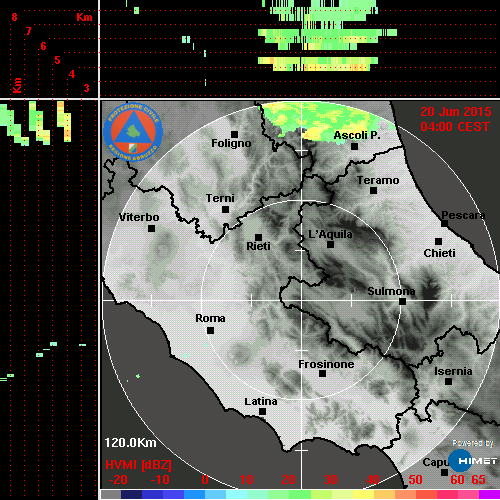Click the 10 dBZ legend value

[x=247, y=480]
